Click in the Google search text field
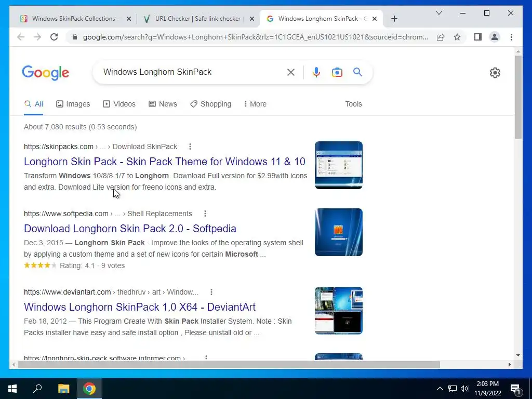Image resolution: width=532 pixels, height=399 pixels. coord(192,72)
